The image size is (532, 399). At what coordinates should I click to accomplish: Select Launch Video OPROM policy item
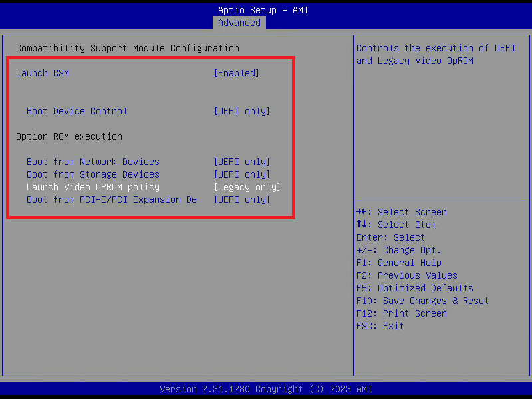(93, 187)
